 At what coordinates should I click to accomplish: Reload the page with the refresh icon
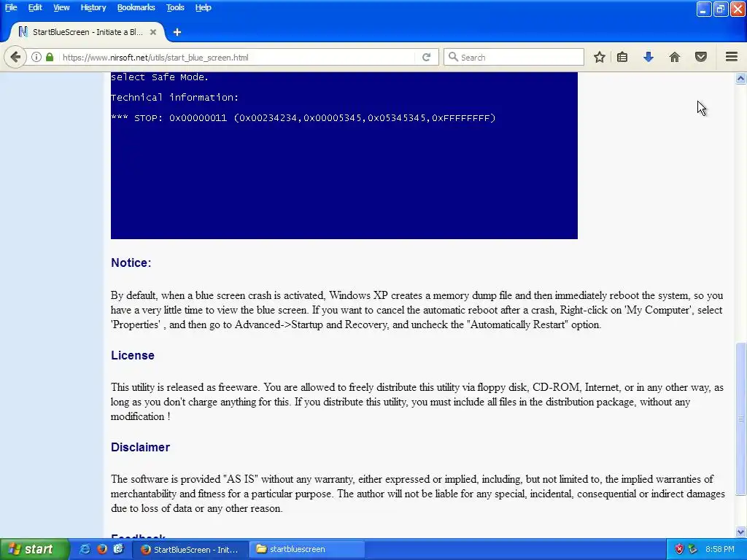click(426, 57)
